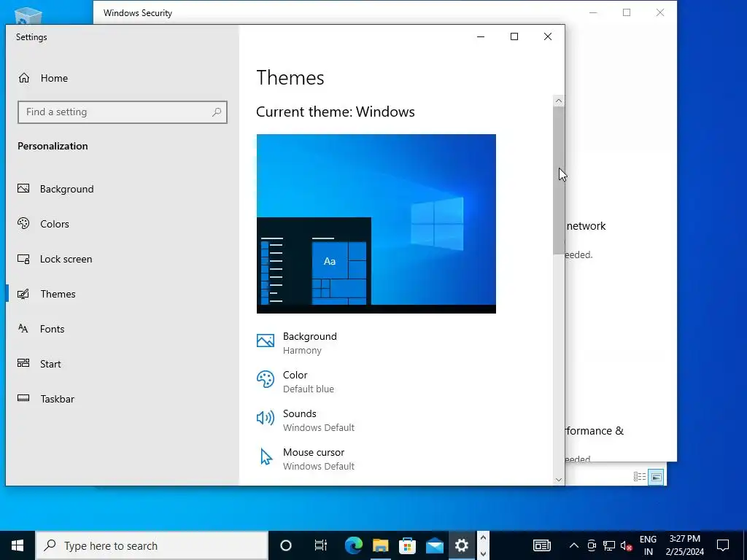Click the Fonts icon in sidebar
The image size is (747, 560).
[x=23, y=328]
